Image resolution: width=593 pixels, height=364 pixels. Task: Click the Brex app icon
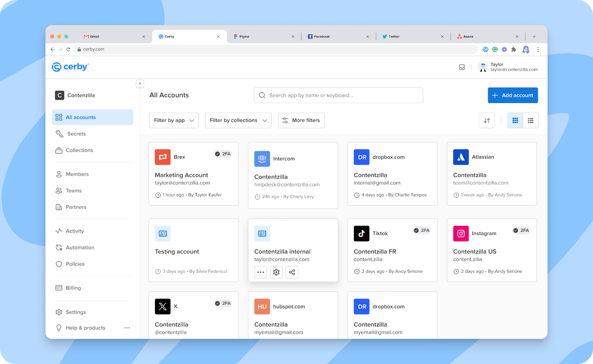click(x=163, y=157)
